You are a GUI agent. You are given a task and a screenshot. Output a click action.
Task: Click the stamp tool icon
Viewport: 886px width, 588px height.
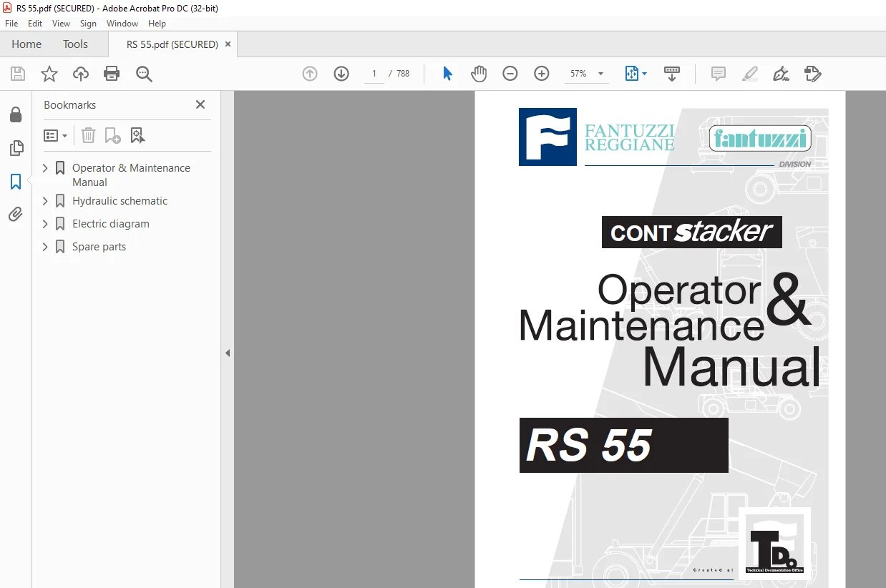(812, 74)
